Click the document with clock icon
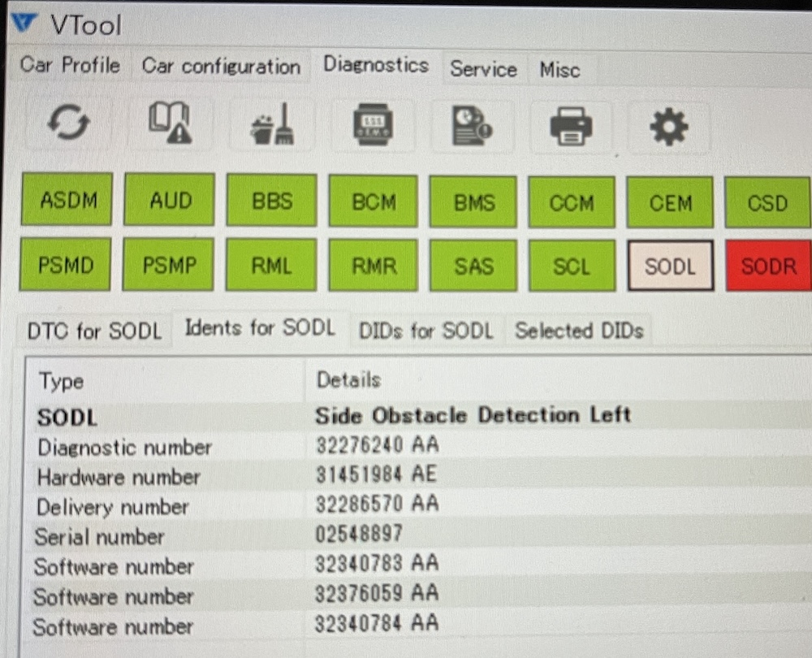The height and width of the screenshot is (658, 812). tap(472, 126)
